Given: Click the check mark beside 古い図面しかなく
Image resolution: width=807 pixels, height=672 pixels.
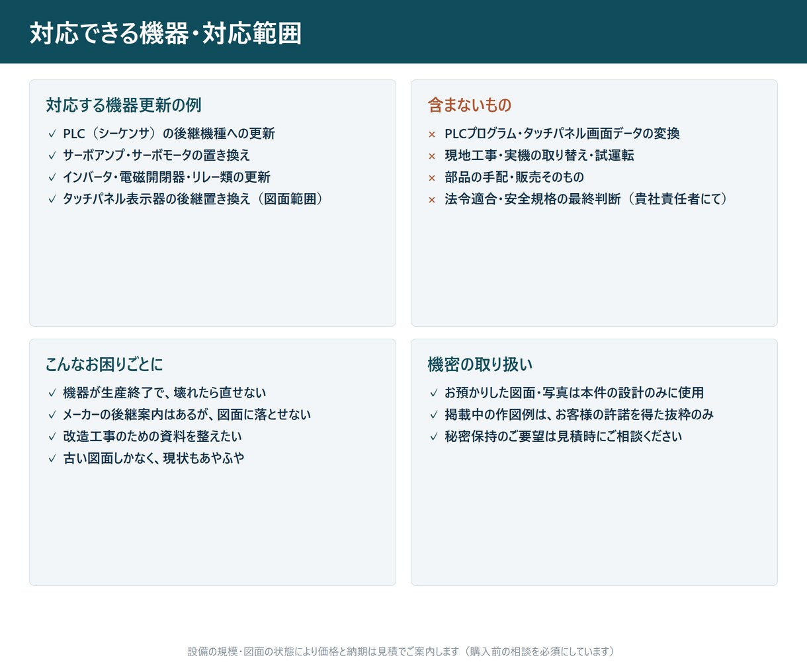Looking at the screenshot, I should pos(52,458).
